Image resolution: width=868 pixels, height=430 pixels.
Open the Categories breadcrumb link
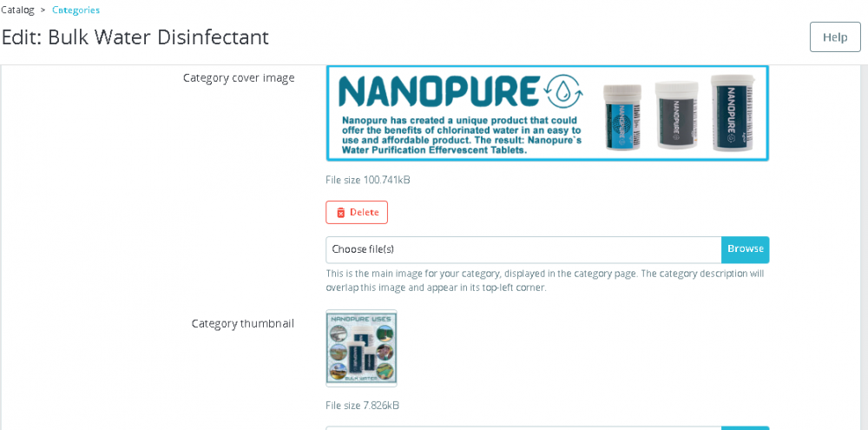click(76, 10)
